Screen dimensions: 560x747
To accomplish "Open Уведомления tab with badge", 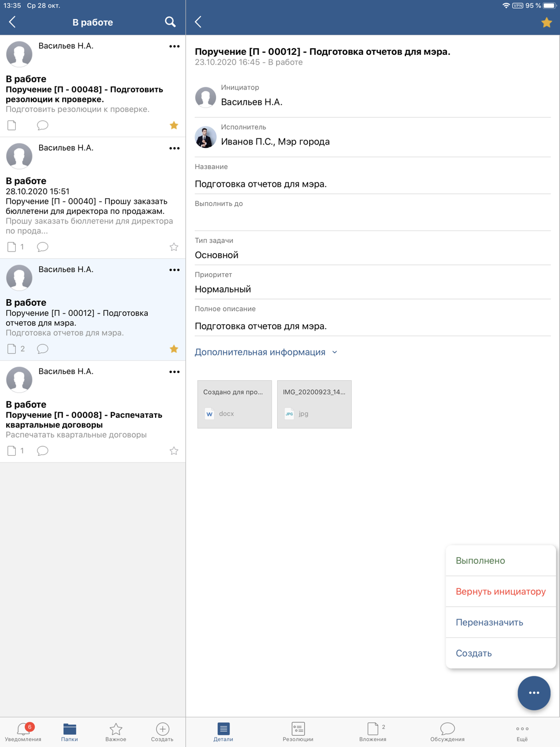I will 23,732.
